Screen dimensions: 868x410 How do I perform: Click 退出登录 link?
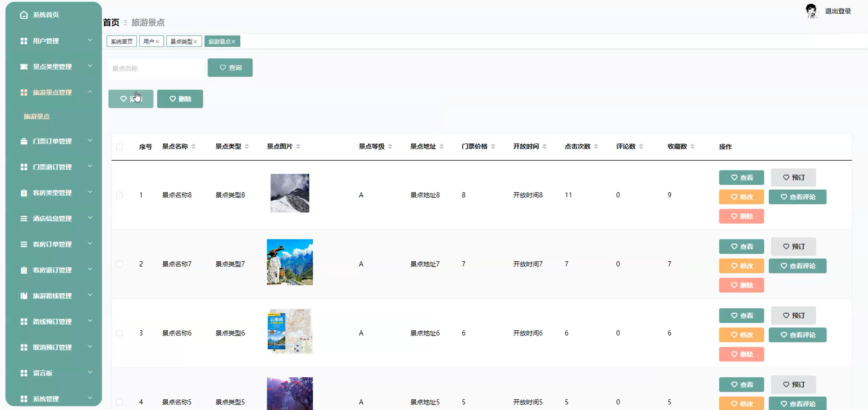[x=838, y=11]
